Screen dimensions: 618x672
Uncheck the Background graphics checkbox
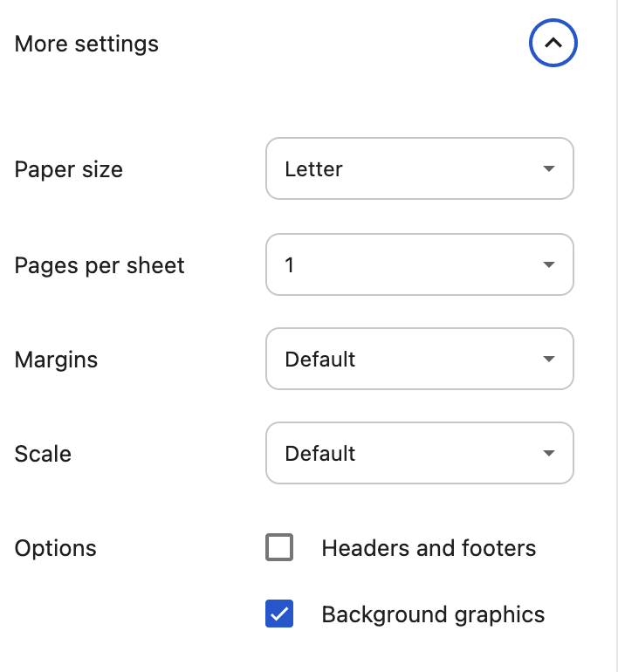click(279, 614)
